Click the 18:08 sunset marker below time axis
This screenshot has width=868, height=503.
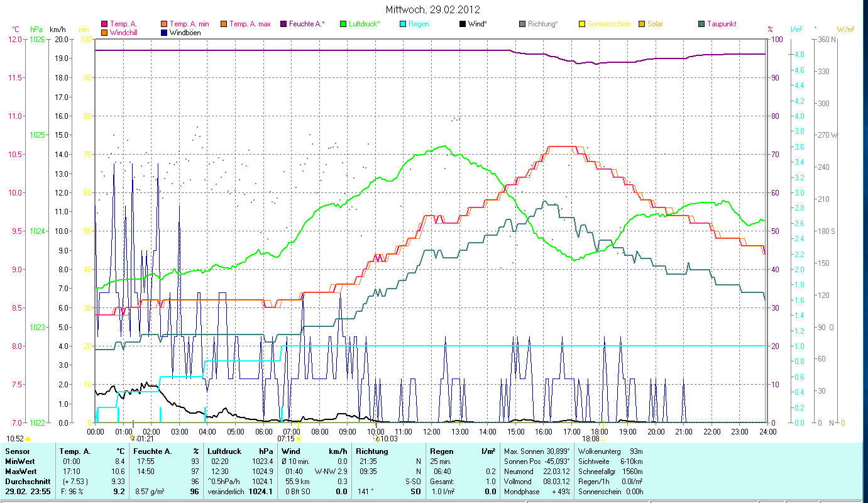(591, 439)
